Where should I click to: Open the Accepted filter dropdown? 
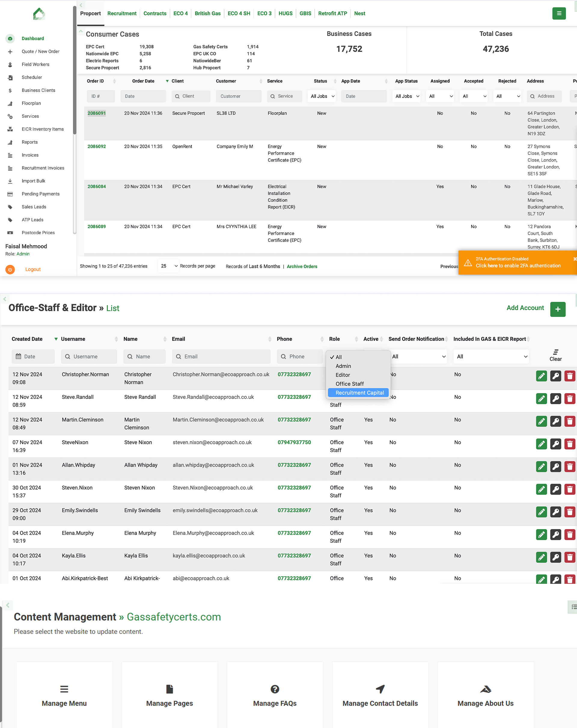click(x=474, y=96)
